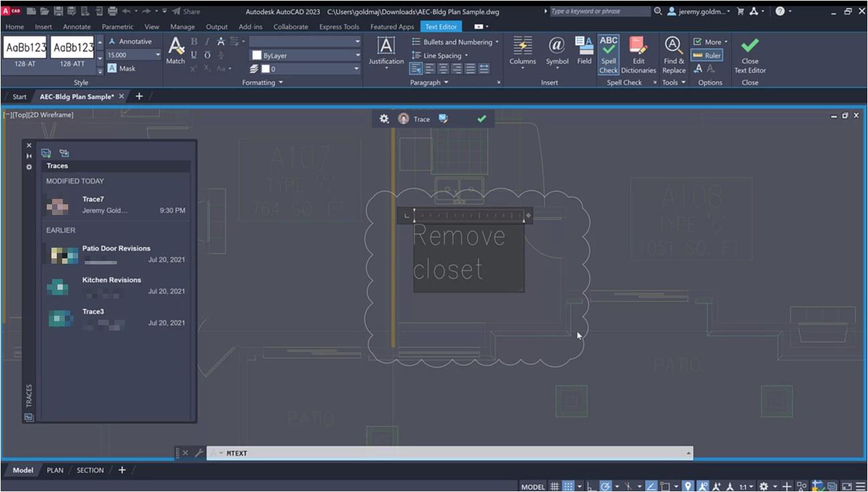Open Find & Replace tool
Image resolution: width=868 pixels, height=492 pixels.
tap(674, 55)
